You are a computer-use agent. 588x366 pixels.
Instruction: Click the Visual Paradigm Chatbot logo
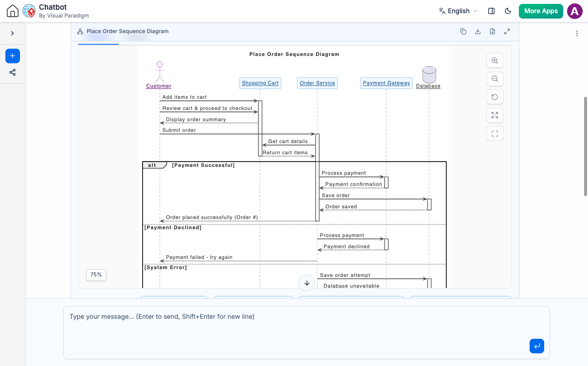pos(30,11)
